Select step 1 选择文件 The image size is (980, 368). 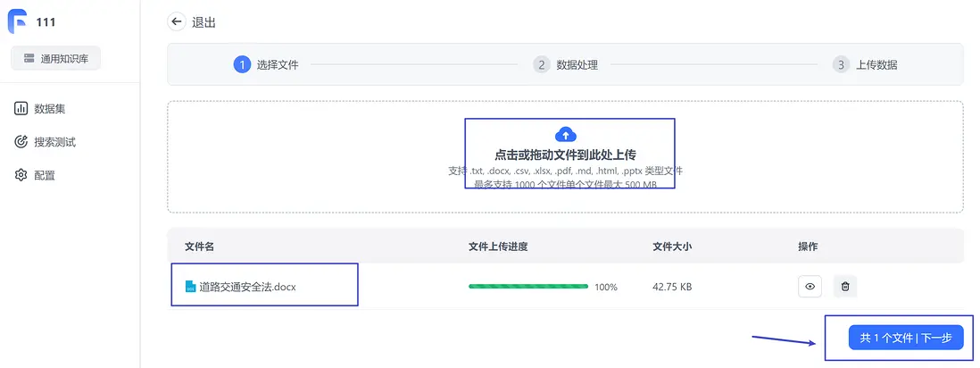pos(266,64)
